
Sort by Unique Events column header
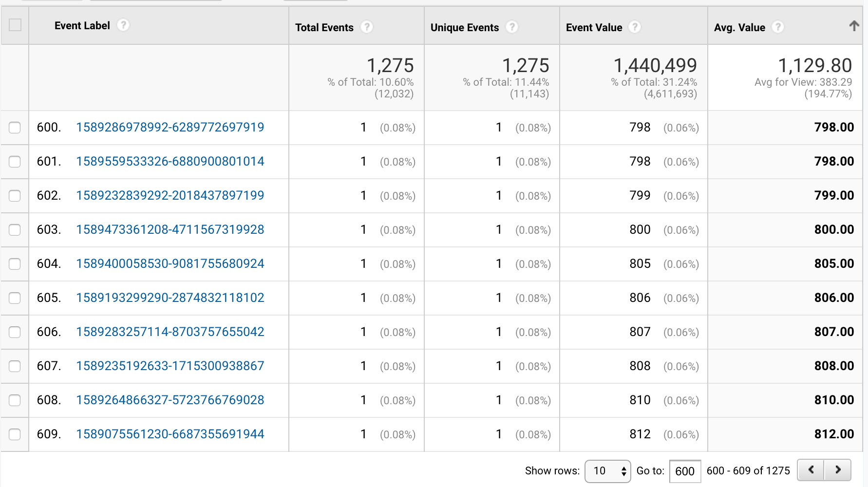pos(465,28)
